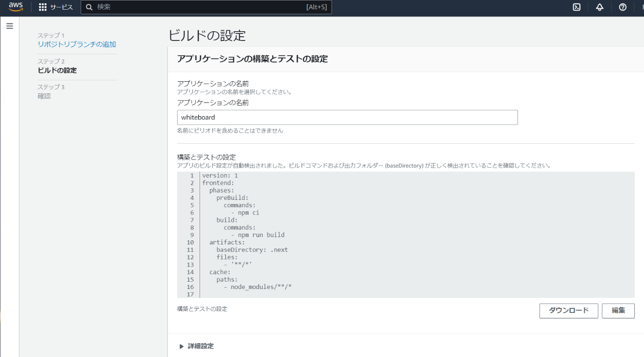
Task: Click the ビルドの設定 page heading
Action: coord(207,35)
